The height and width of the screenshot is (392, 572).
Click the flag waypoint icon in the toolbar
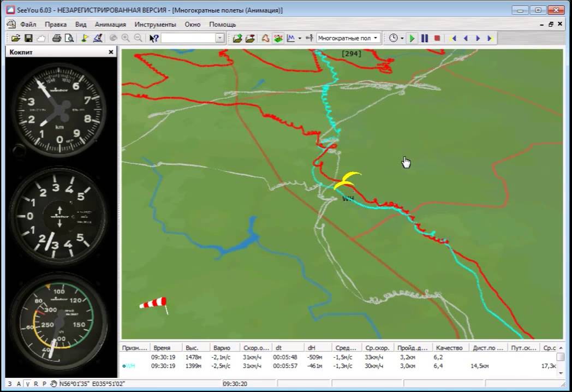(85, 38)
